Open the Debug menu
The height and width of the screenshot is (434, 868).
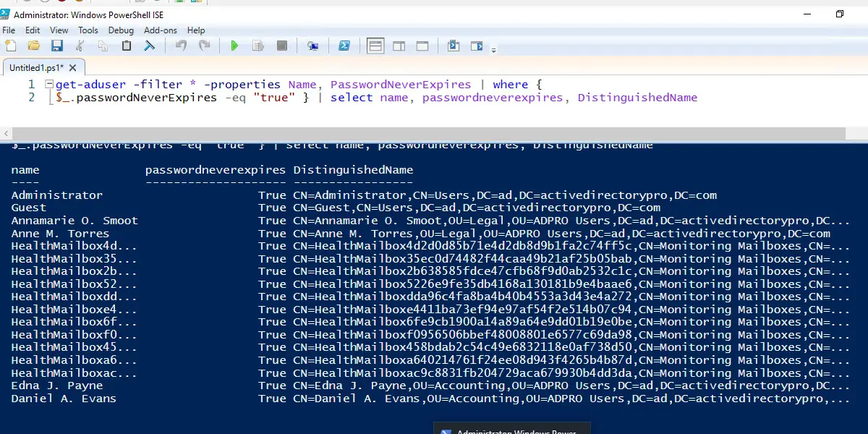coord(121,30)
